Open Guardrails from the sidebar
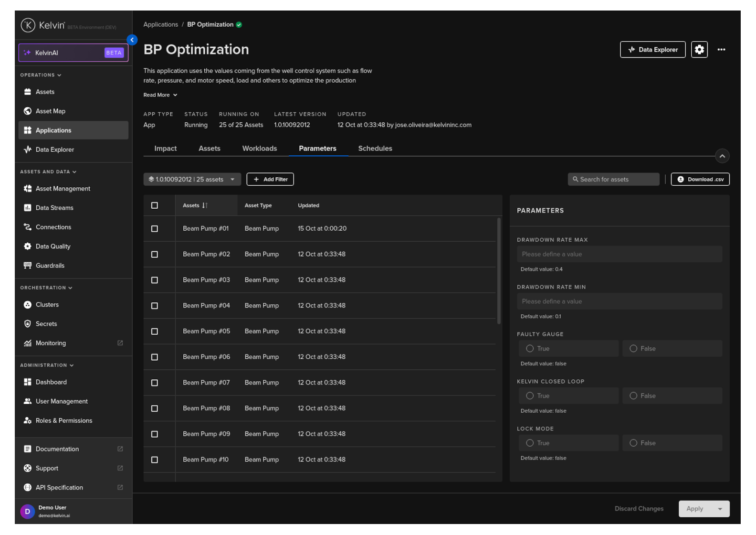 (x=50, y=266)
